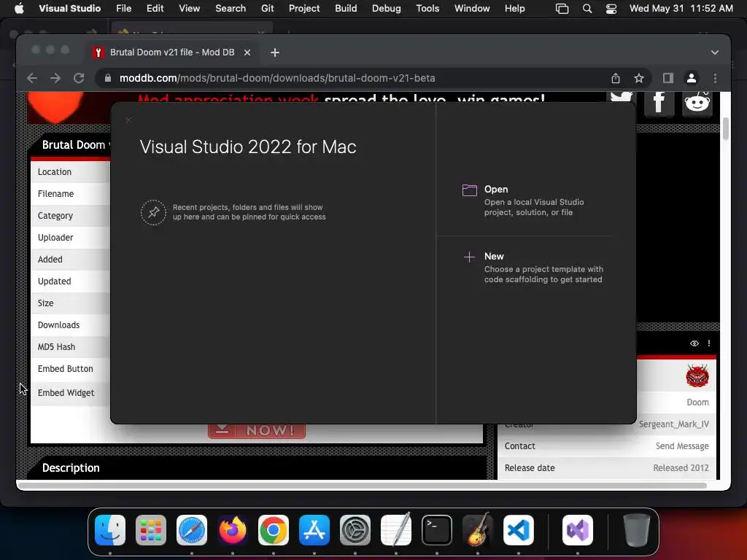Screen dimensions: 747x560
Task: Click the "Embed Widget" row label
Action: pyautogui.click(x=66, y=393)
